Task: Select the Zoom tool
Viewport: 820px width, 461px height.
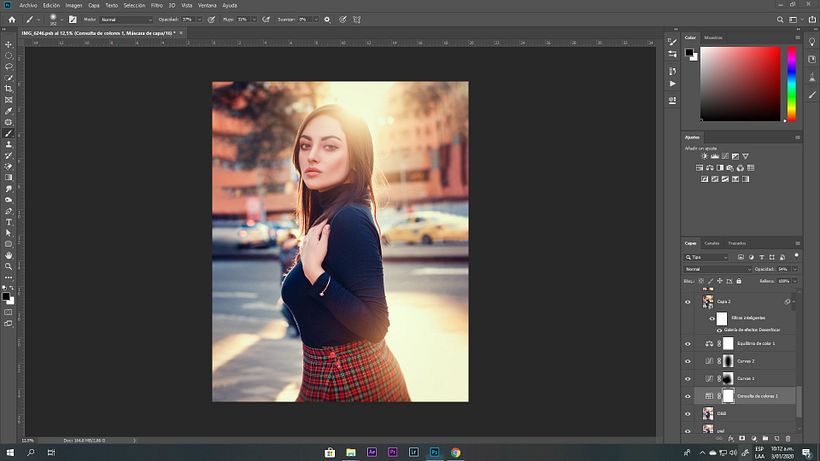Action: (x=8, y=267)
